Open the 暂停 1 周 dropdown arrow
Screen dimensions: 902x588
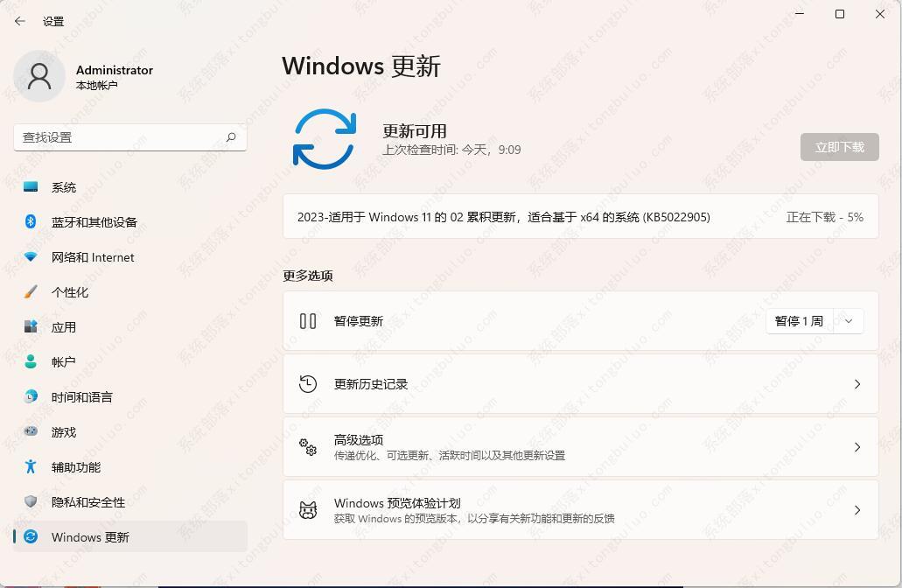coord(849,321)
